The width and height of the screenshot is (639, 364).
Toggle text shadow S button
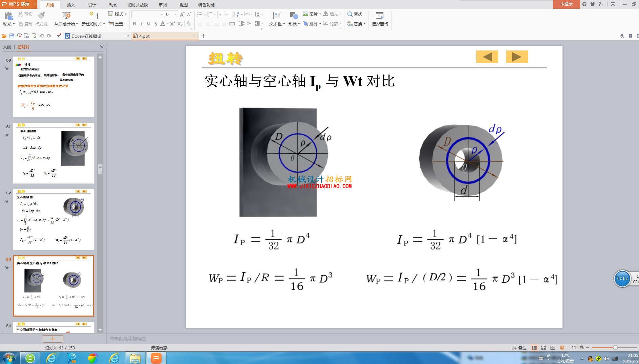coord(156,24)
